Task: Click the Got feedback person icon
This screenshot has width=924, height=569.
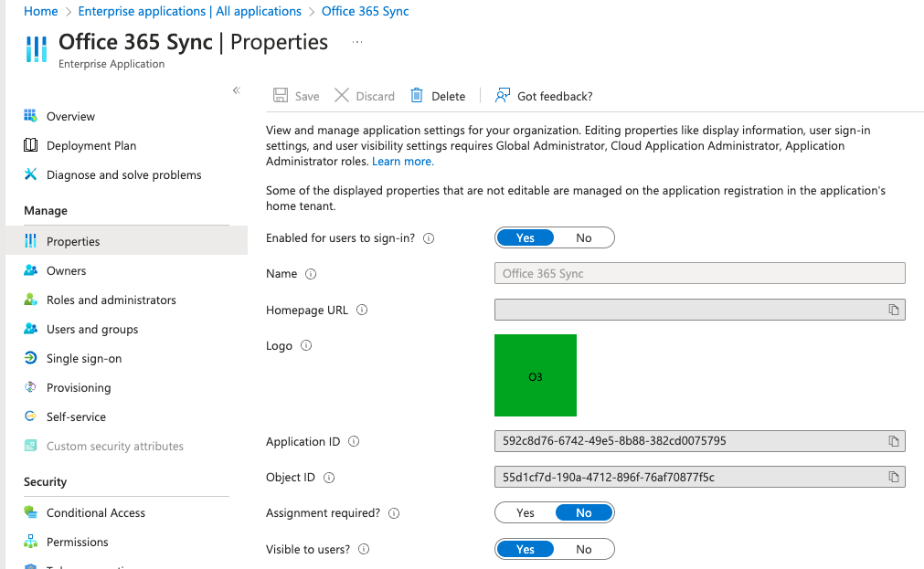Action: pyautogui.click(x=503, y=95)
